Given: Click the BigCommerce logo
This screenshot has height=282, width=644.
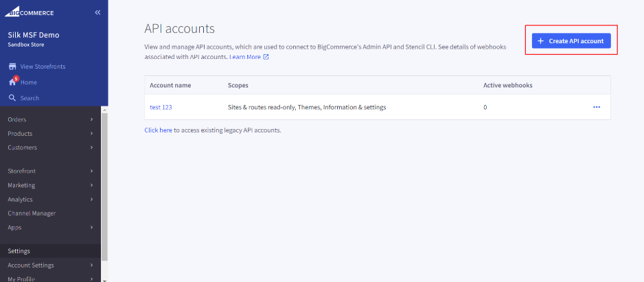Looking at the screenshot, I should pyautogui.click(x=29, y=13).
